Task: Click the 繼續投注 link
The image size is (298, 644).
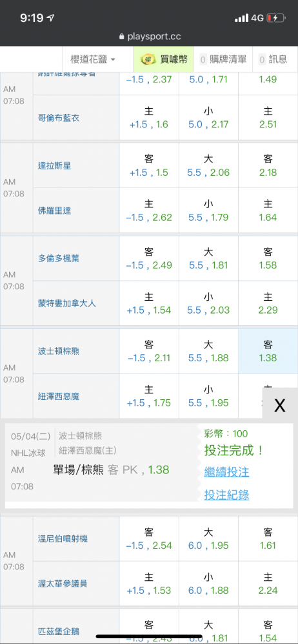Action: pos(227,471)
